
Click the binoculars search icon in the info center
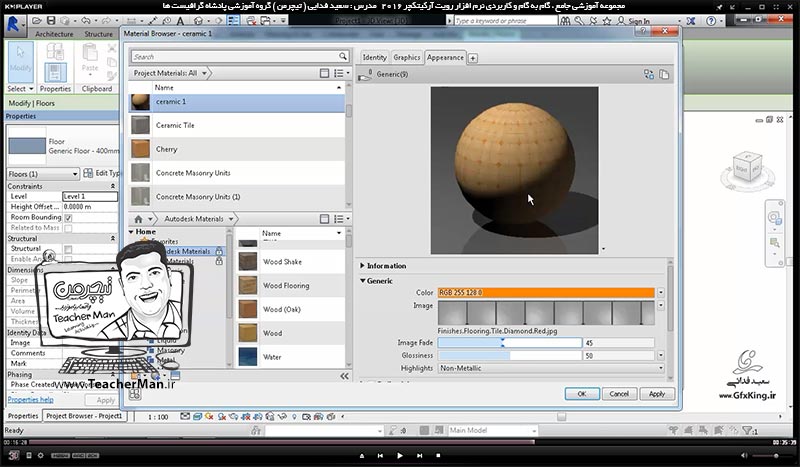point(565,21)
